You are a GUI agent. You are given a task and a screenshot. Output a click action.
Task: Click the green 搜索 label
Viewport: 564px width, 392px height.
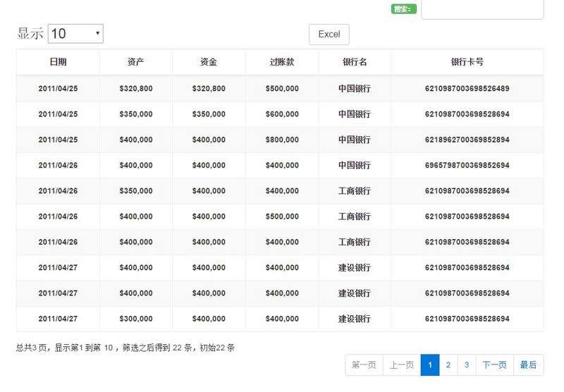[x=403, y=9]
